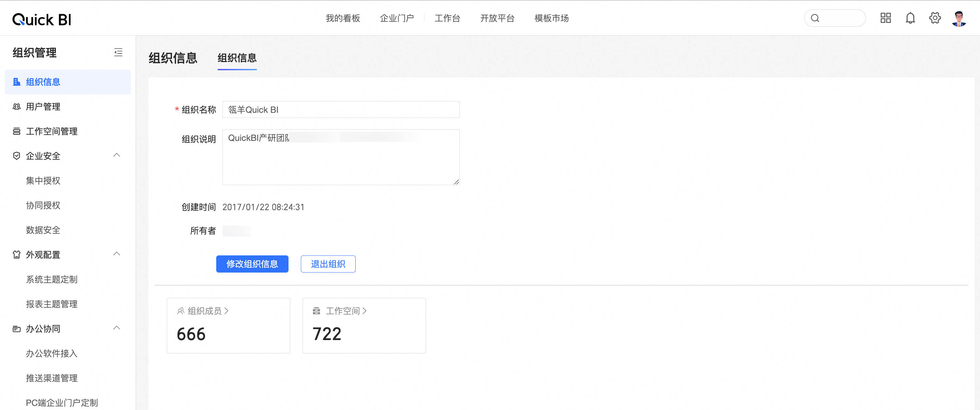The width and height of the screenshot is (980, 410).
Task: Collapse the 外观配置 section
Action: coord(117,254)
